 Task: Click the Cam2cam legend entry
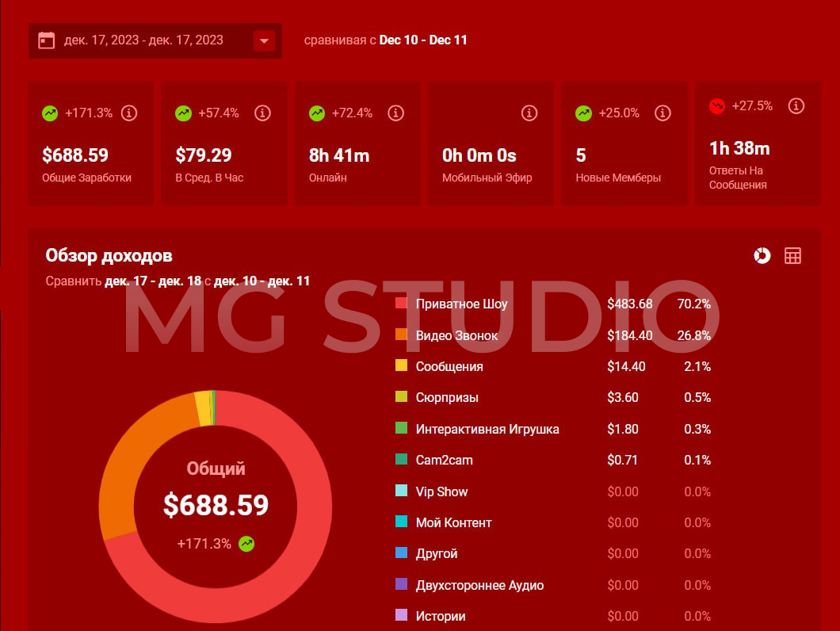click(x=444, y=461)
